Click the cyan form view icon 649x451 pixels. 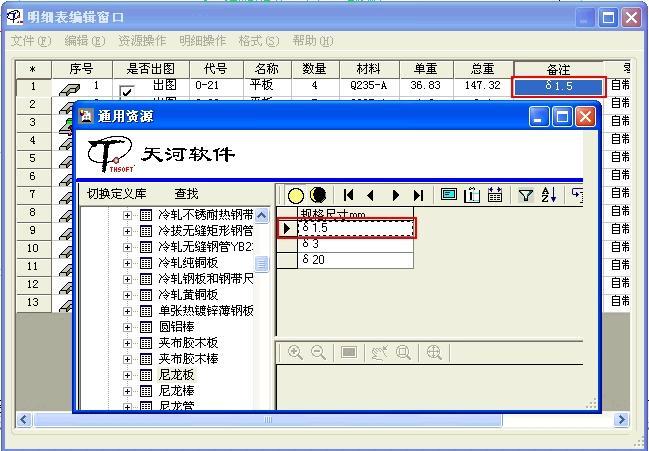pyautogui.click(x=449, y=194)
